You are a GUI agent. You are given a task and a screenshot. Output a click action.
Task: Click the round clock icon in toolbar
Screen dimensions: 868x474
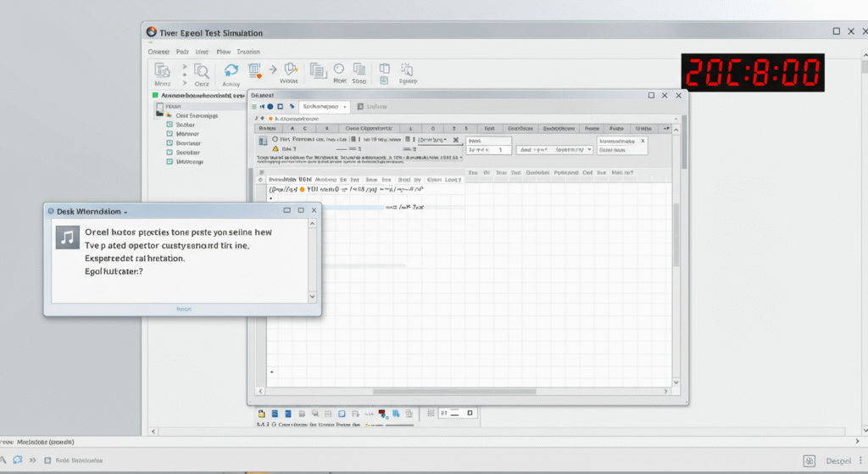click(340, 70)
